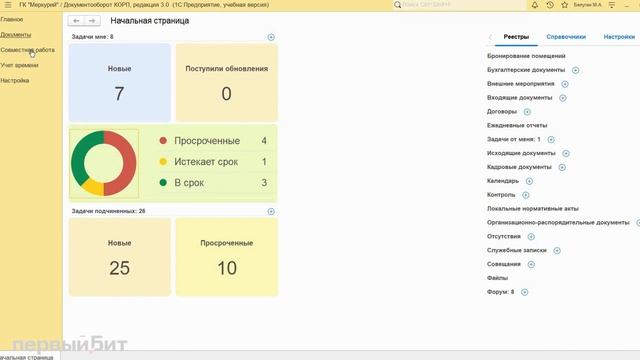
Task: Open the hamburger main menu icon
Action: point(8,5)
